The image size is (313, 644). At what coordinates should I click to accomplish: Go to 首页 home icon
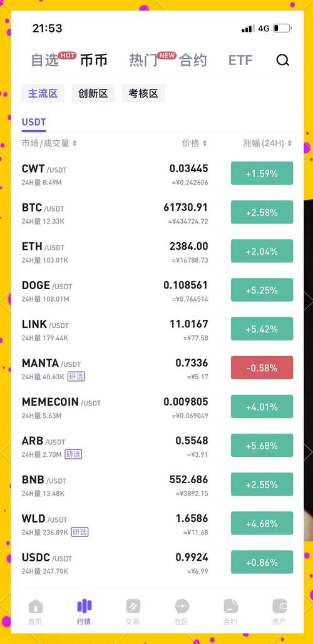click(x=35, y=606)
